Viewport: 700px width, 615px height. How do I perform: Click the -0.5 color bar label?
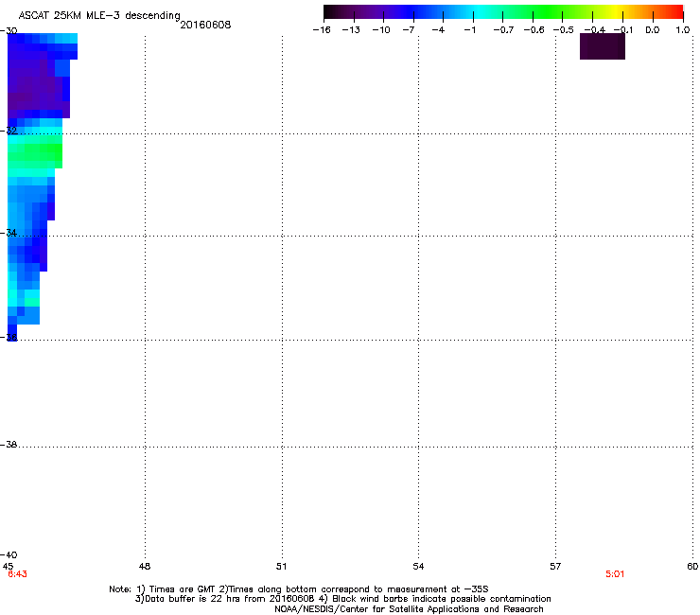(564, 30)
